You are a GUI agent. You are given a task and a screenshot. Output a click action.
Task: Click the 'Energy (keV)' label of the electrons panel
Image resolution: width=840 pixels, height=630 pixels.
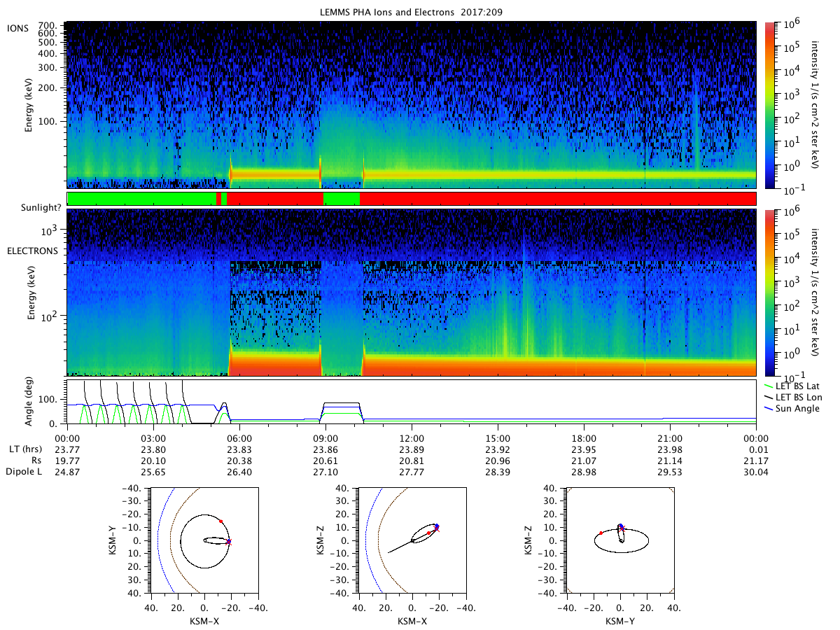click(33, 292)
